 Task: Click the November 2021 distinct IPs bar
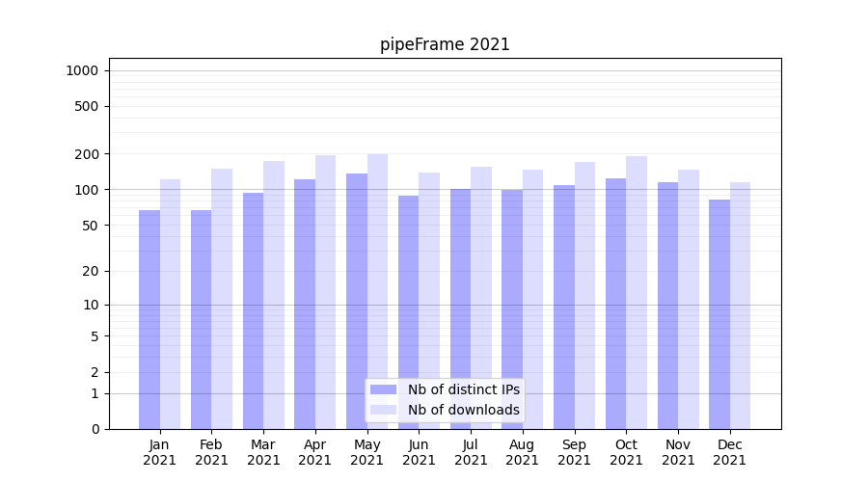pos(667,304)
